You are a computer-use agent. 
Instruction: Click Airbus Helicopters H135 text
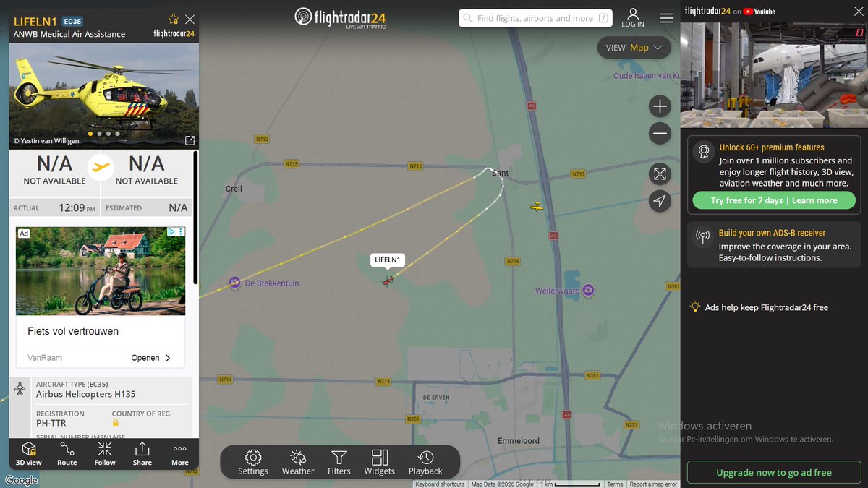point(86,394)
